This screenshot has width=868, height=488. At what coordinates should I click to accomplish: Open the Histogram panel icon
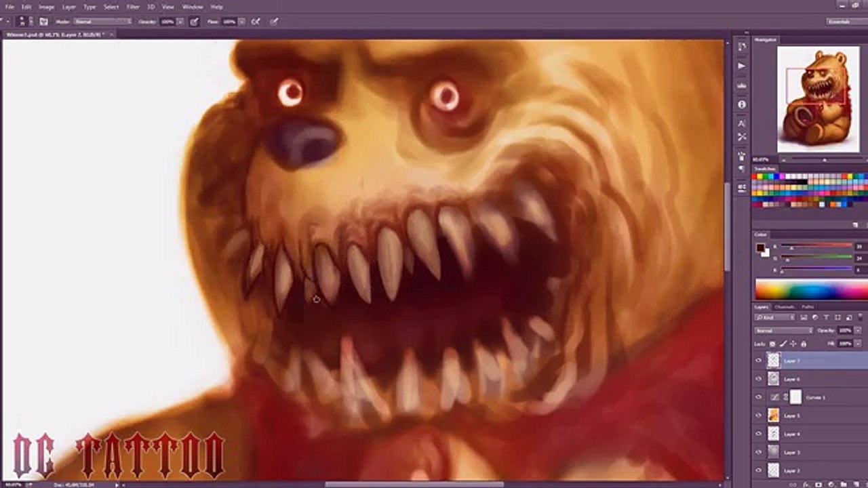[741, 85]
